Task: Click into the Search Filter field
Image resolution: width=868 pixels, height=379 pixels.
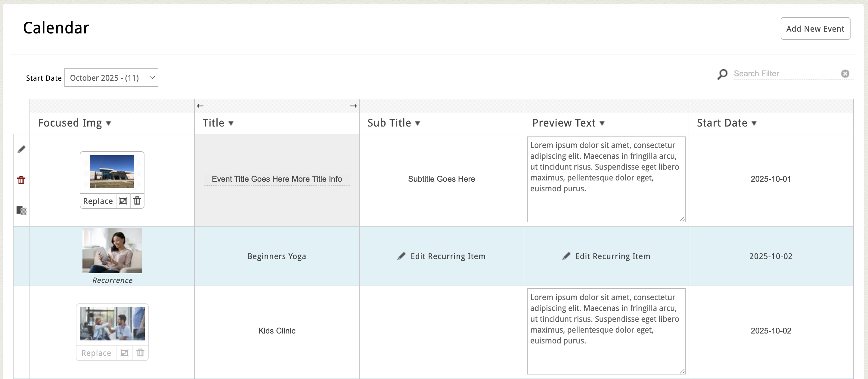Action: click(x=785, y=74)
